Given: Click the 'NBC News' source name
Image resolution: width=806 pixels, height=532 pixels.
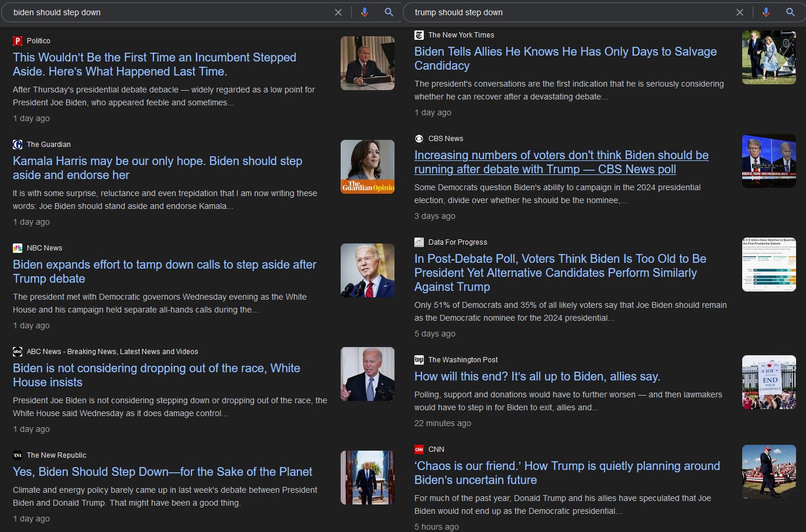Looking at the screenshot, I should 44,248.
